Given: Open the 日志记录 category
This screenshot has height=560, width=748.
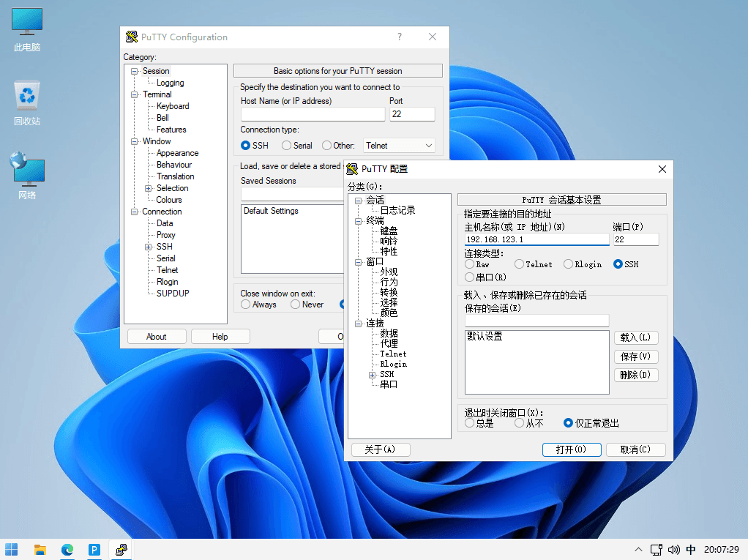Looking at the screenshot, I should click(x=397, y=210).
